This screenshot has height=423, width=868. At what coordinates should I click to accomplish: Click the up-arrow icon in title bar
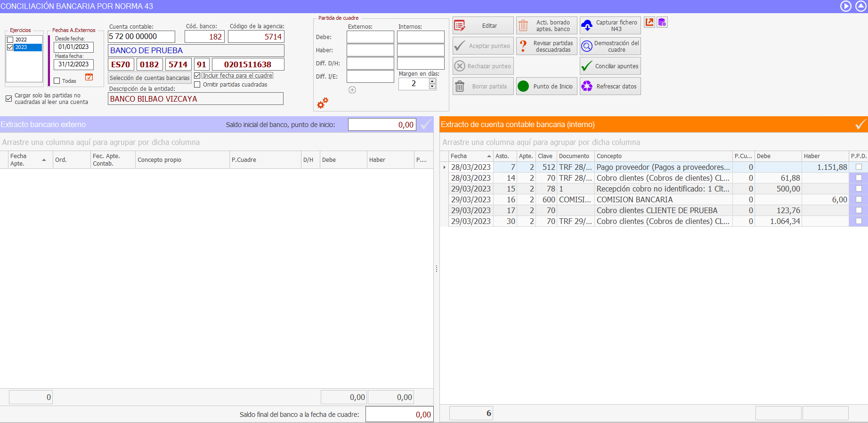[x=861, y=6]
